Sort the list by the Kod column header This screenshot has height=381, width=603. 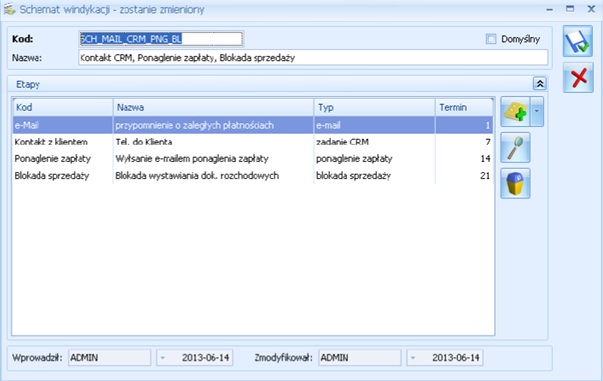[x=63, y=107]
